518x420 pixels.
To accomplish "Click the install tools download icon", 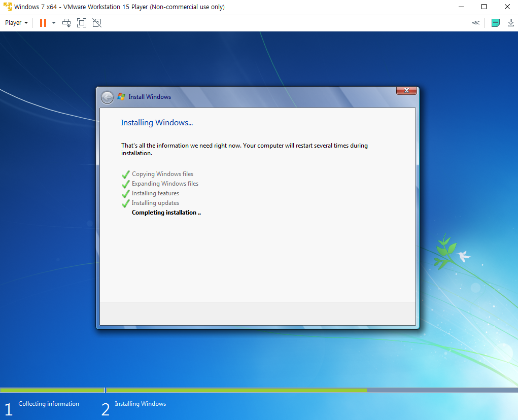I will coord(511,23).
